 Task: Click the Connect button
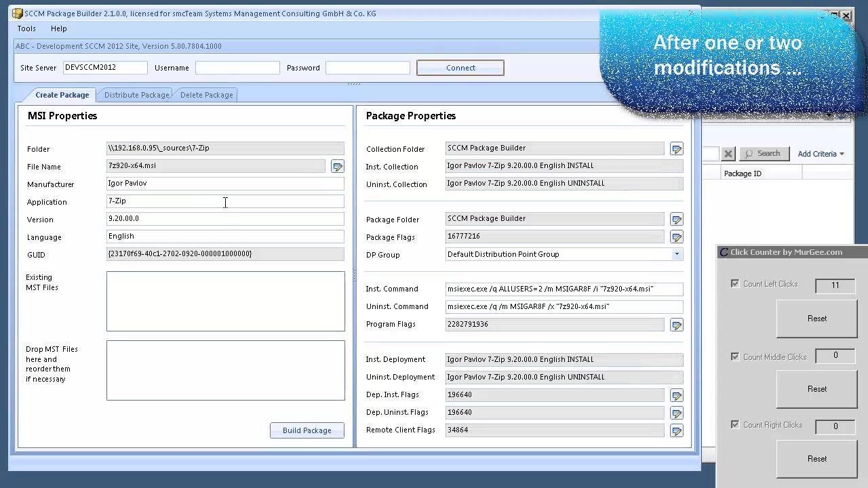coord(460,68)
